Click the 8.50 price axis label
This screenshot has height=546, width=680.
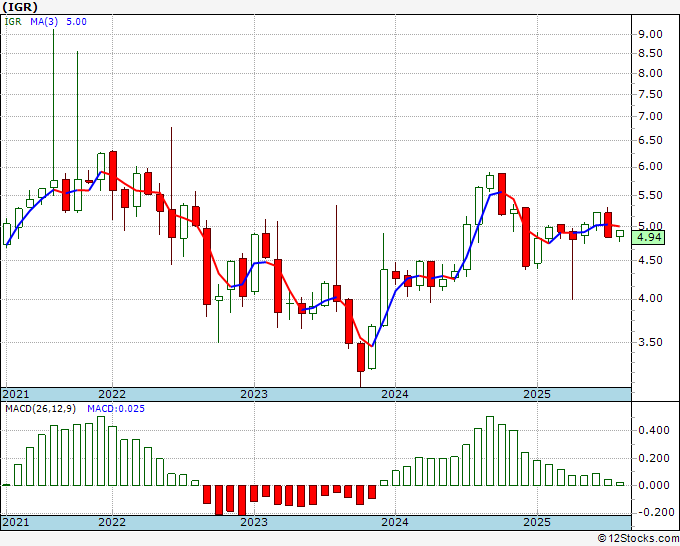(650, 53)
